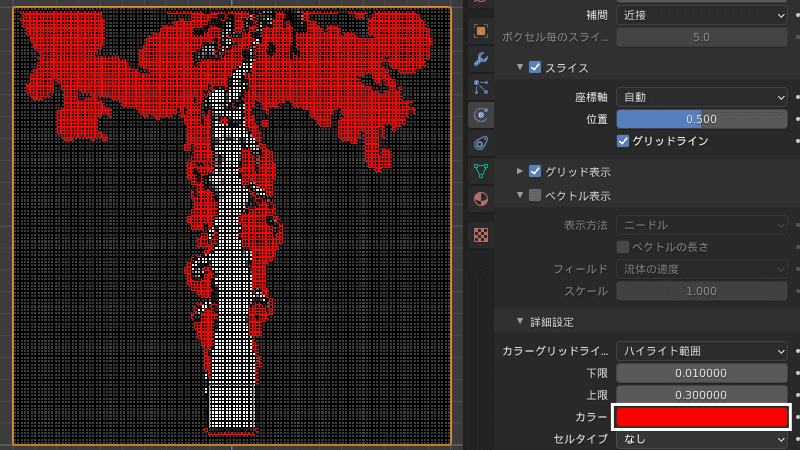Click the グリッド表示 panel header label
The image size is (800, 450).
(578, 172)
